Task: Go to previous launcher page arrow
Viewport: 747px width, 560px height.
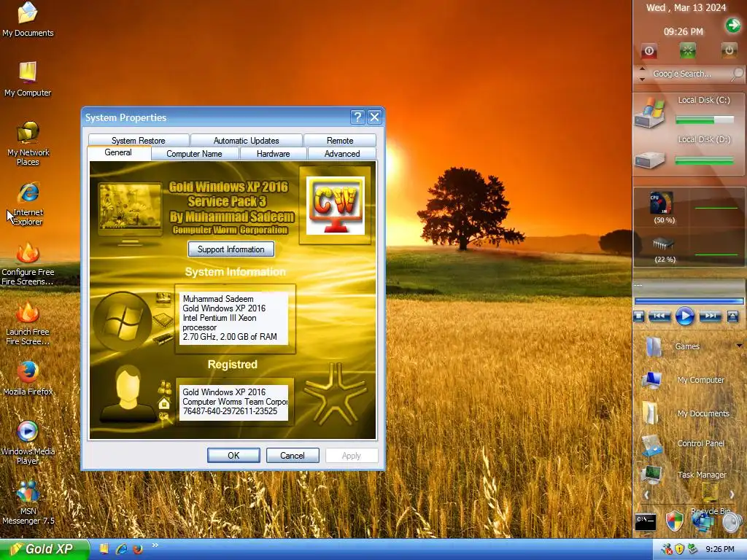Action: click(646, 494)
